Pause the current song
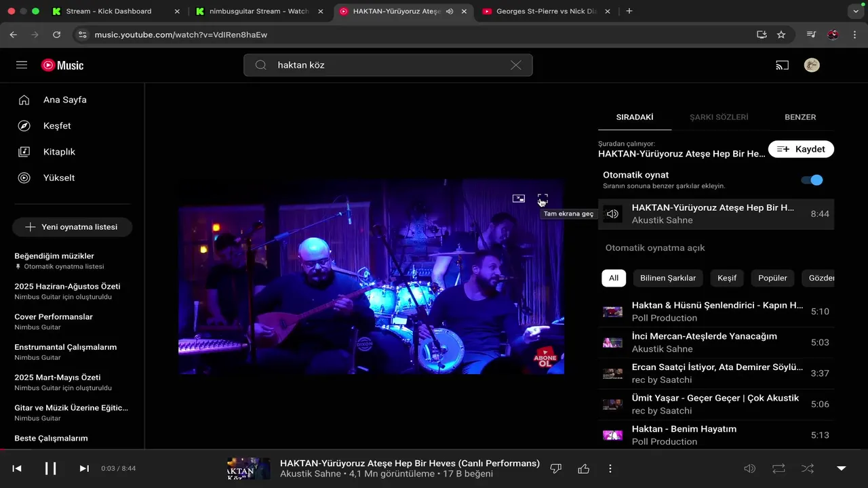The width and height of the screenshot is (868, 488). (51, 468)
